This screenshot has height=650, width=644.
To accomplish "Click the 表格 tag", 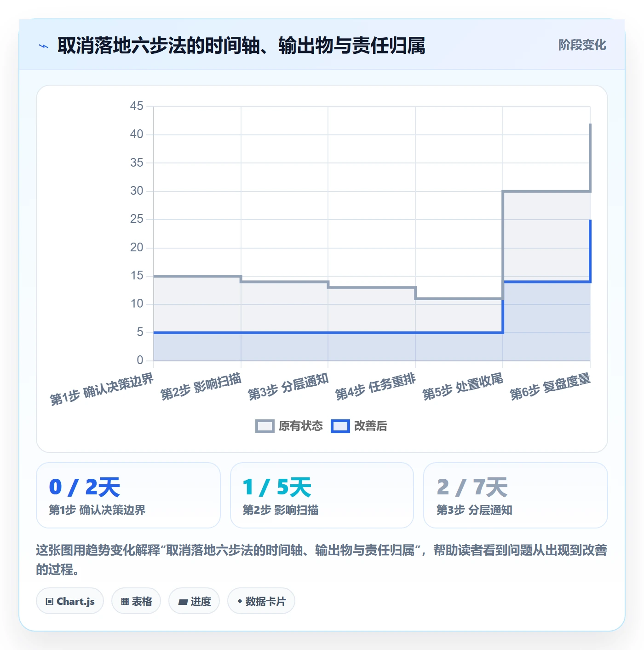I will pyautogui.click(x=136, y=601).
